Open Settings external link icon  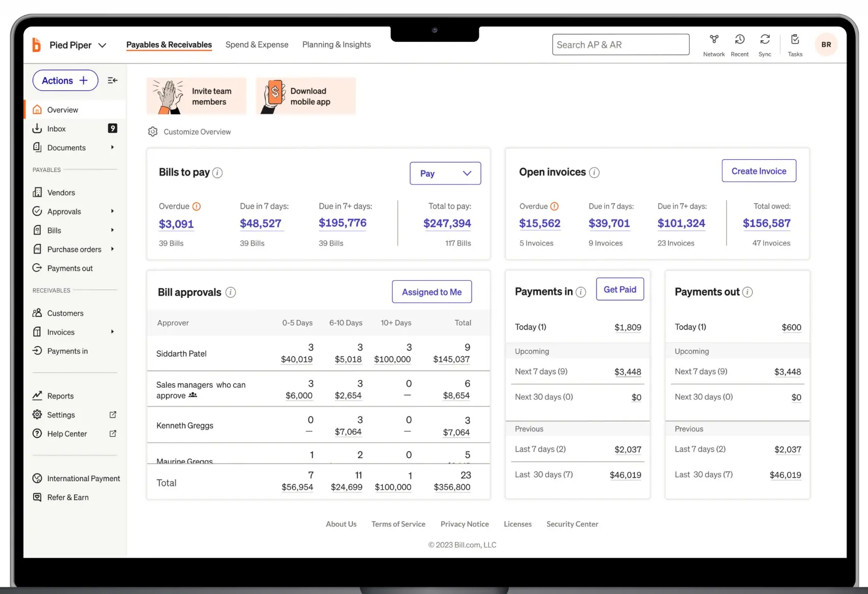click(x=113, y=415)
